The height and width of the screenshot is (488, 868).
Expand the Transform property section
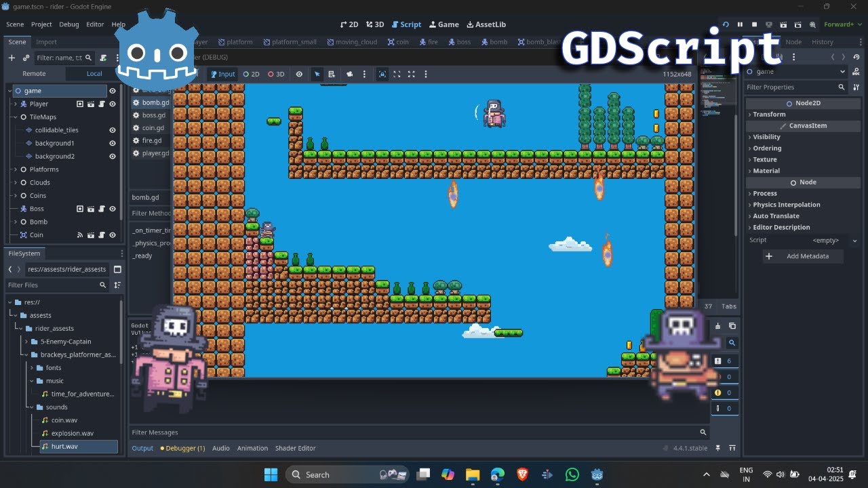(x=769, y=114)
